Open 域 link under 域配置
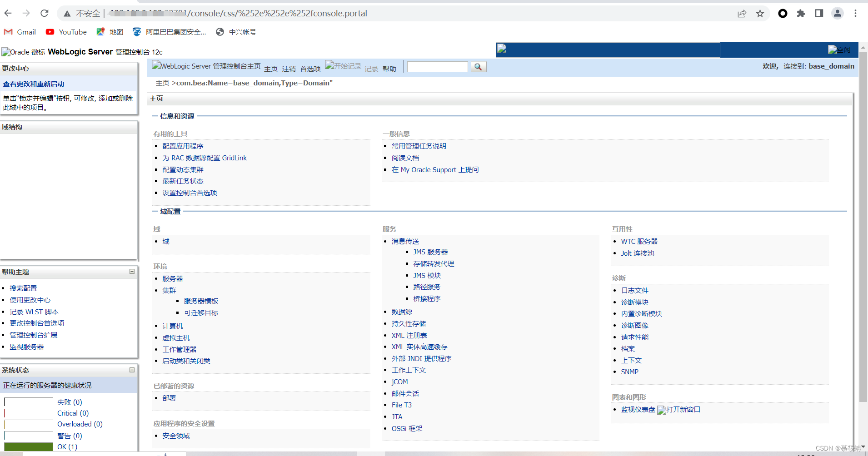 point(166,241)
